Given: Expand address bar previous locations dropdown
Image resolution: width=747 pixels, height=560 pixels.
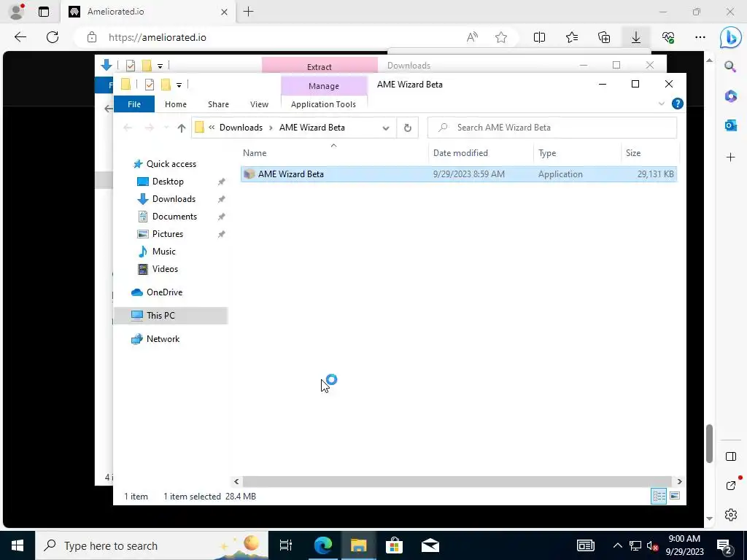Looking at the screenshot, I should coord(386,128).
